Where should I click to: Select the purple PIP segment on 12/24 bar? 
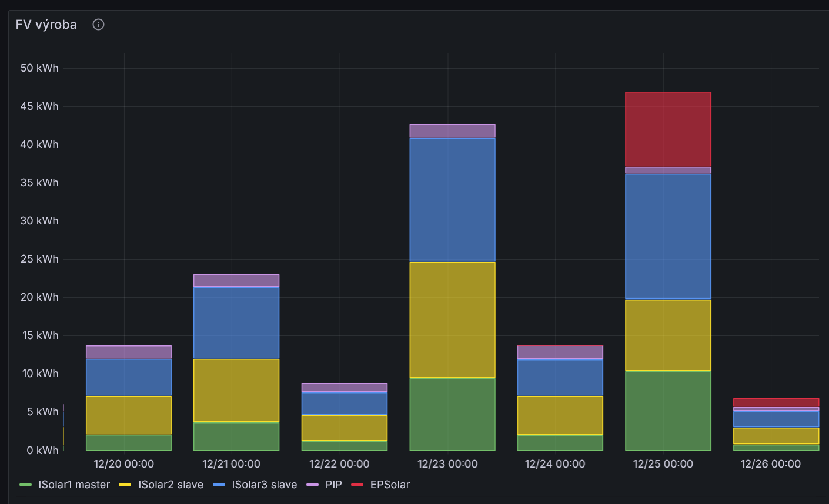560,352
